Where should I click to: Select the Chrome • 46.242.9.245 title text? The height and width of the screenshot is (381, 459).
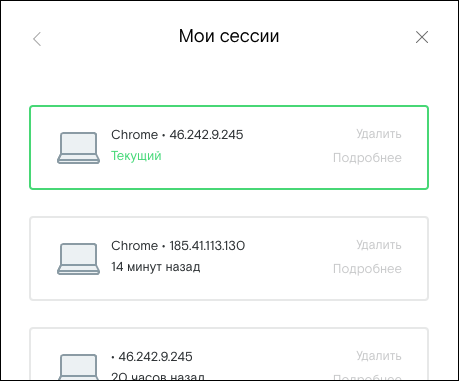pyautogui.click(x=177, y=135)
